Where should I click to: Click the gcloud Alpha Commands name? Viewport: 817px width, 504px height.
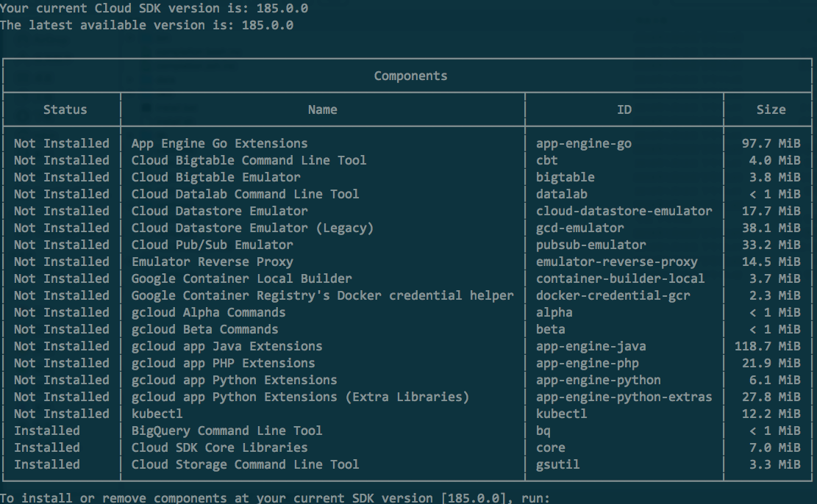[208, 312]
